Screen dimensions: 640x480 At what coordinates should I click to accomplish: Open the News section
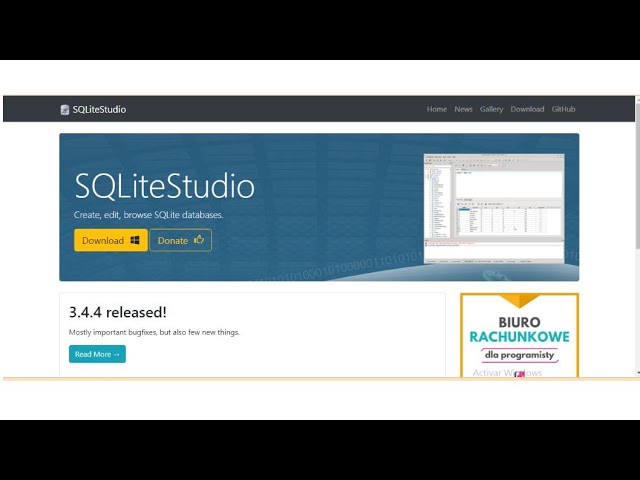pyautogui.click(x=463, y=109)
